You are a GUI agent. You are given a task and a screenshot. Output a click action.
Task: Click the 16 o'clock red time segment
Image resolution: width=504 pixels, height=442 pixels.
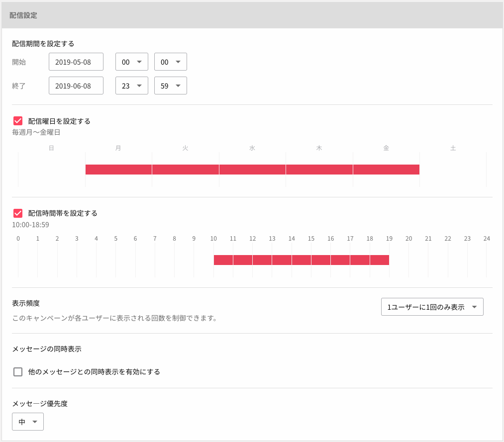tap(340, 260)
